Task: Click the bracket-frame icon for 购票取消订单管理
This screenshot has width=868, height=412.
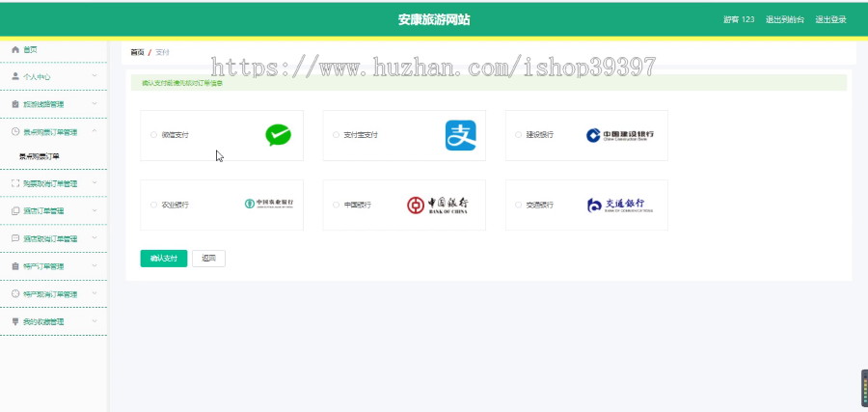Action: click(15, 183)
